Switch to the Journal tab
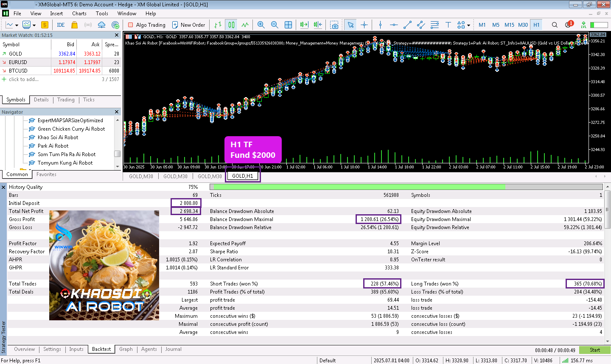 pyautogui.click(x=173, y=349)
